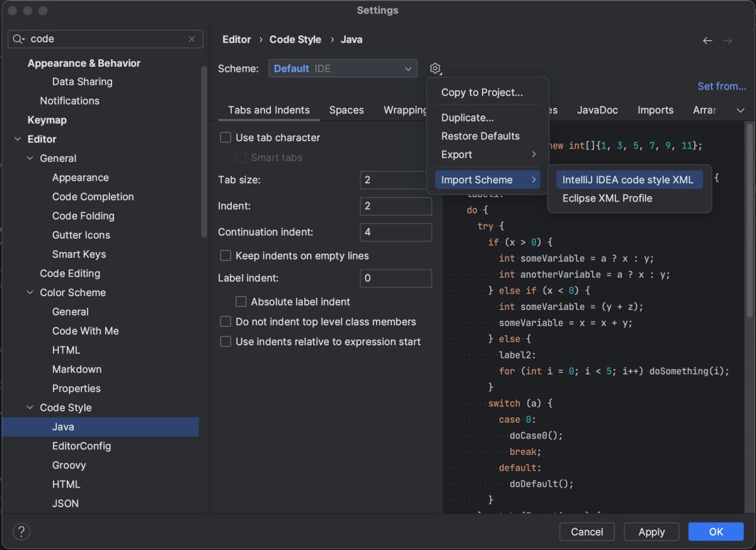
Task: Switch to the Spaces tab
Action: coord(346,110)
